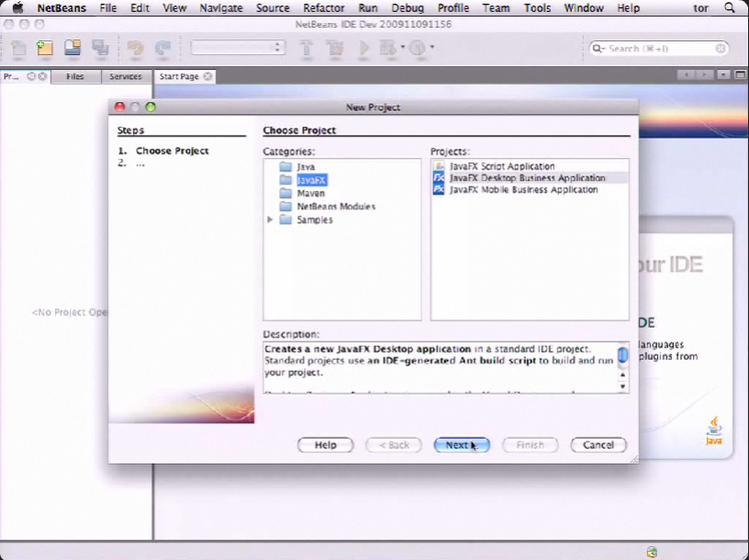749x560 pixels.
Task: Click the Description scrollbar thumb
Action: (623, 355)
